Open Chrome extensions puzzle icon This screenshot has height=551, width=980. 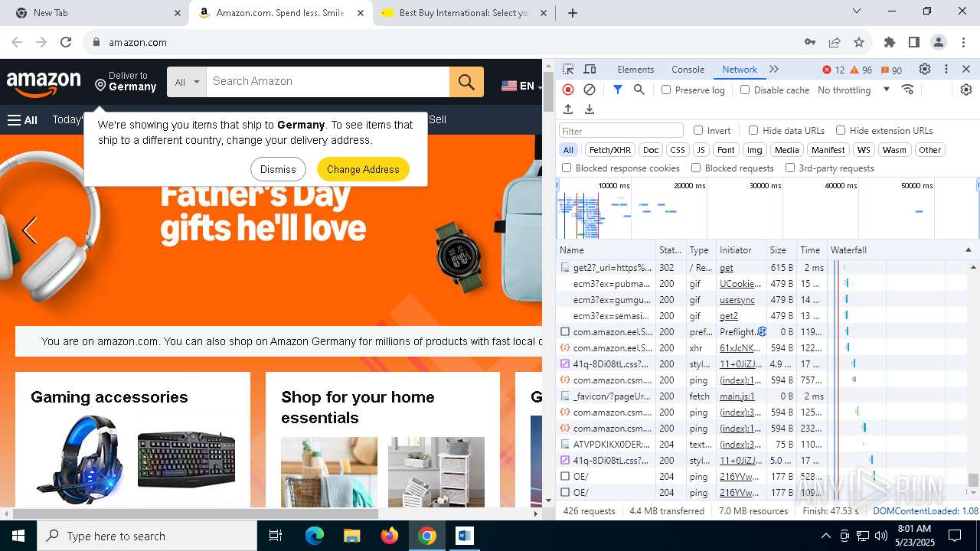890,42
